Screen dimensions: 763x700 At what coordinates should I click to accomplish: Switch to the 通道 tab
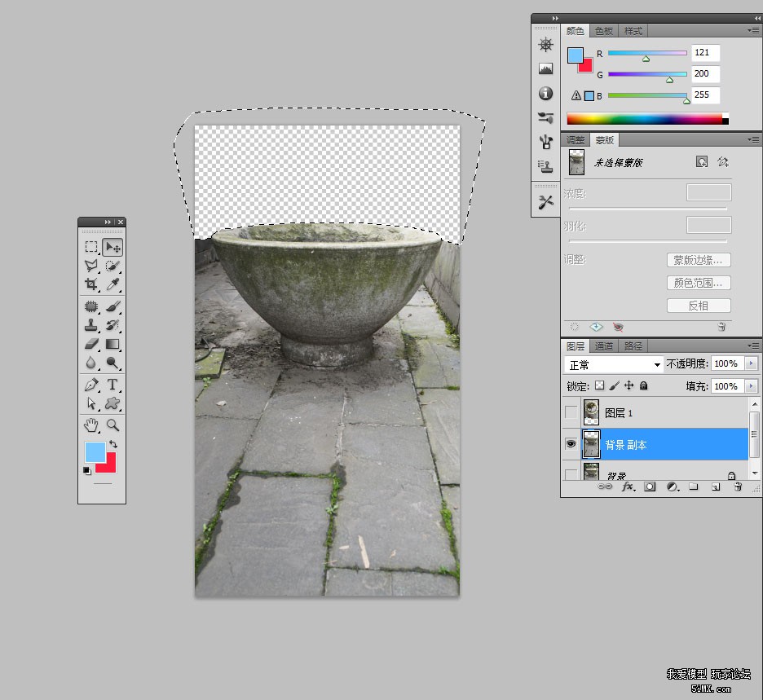604,346
